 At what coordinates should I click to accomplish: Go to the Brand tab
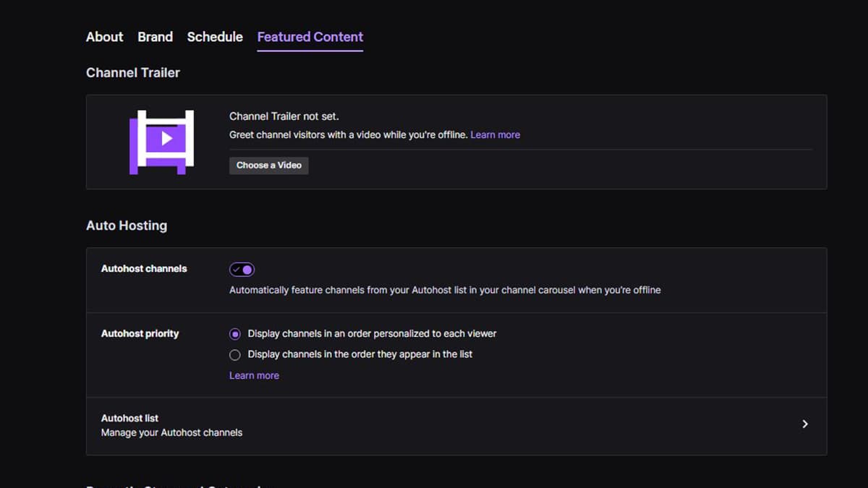(x=154, y=37)
